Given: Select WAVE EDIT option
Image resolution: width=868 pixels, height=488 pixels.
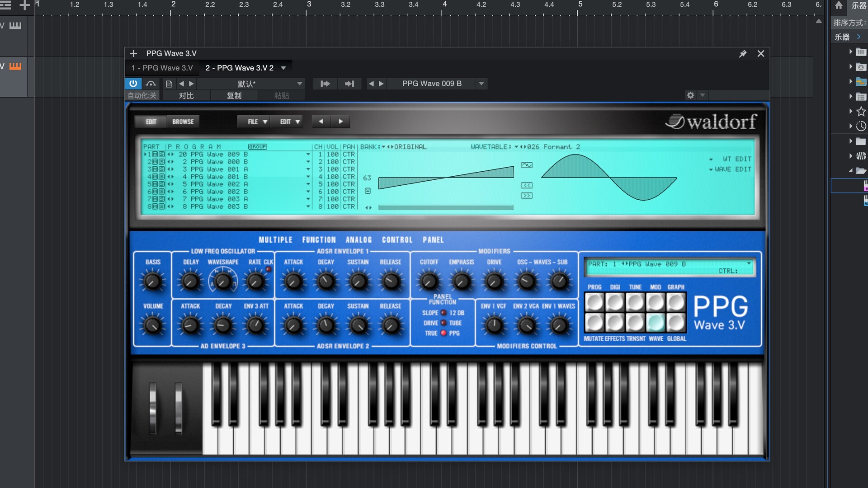Looking at the screenshot, I should tap(733, 169).
